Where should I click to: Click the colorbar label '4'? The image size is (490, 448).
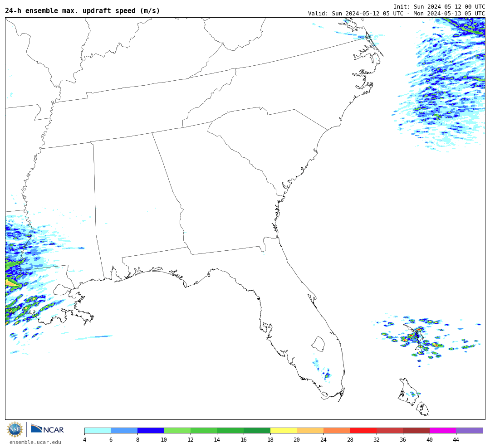(x=85, y=439)
